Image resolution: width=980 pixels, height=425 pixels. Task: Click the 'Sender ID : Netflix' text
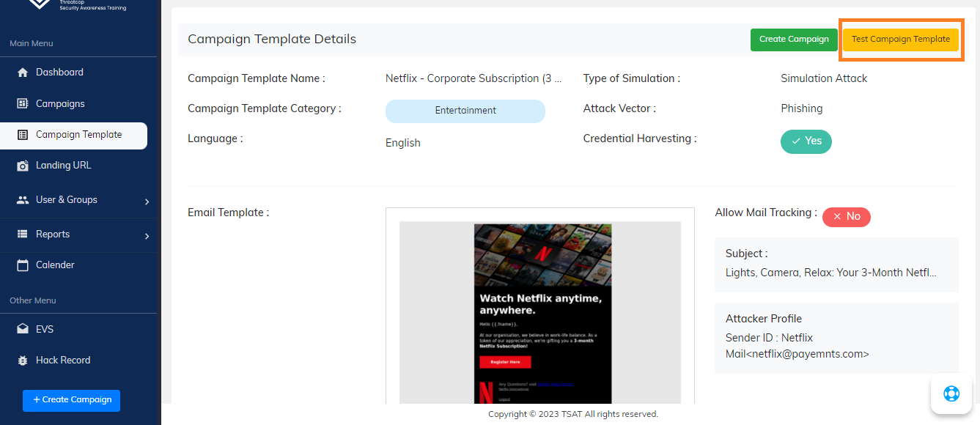[x=769, y=338]
